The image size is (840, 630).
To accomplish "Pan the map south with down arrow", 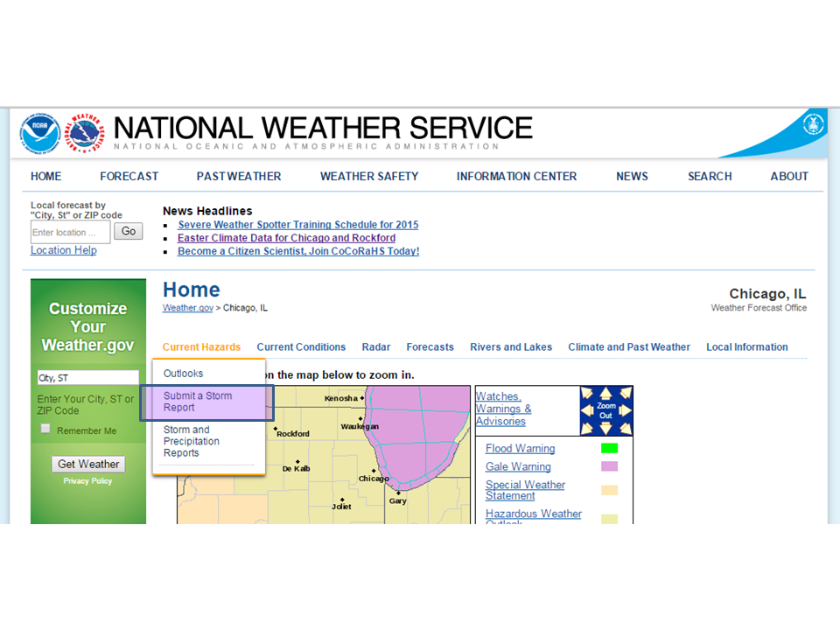I will [605, 428].
